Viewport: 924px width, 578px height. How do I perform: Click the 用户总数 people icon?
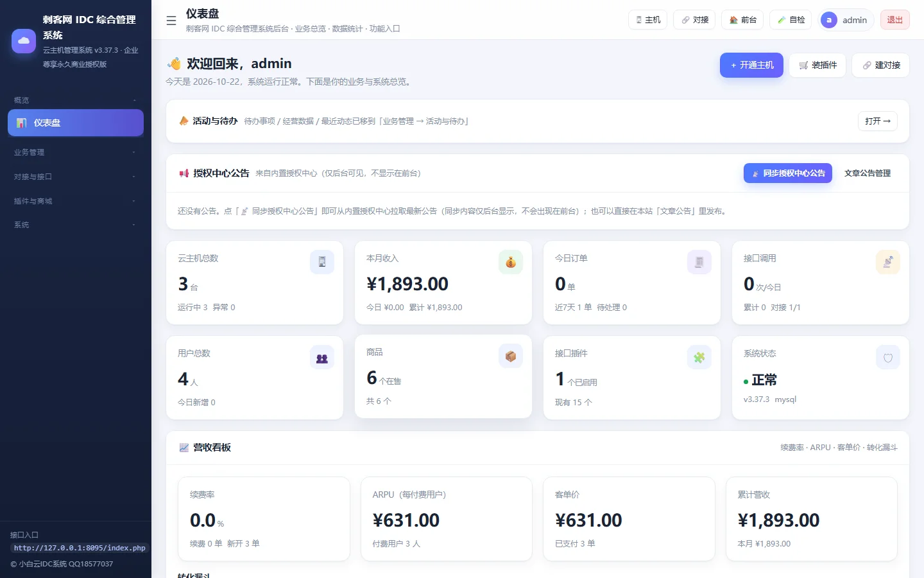(322, 357)
